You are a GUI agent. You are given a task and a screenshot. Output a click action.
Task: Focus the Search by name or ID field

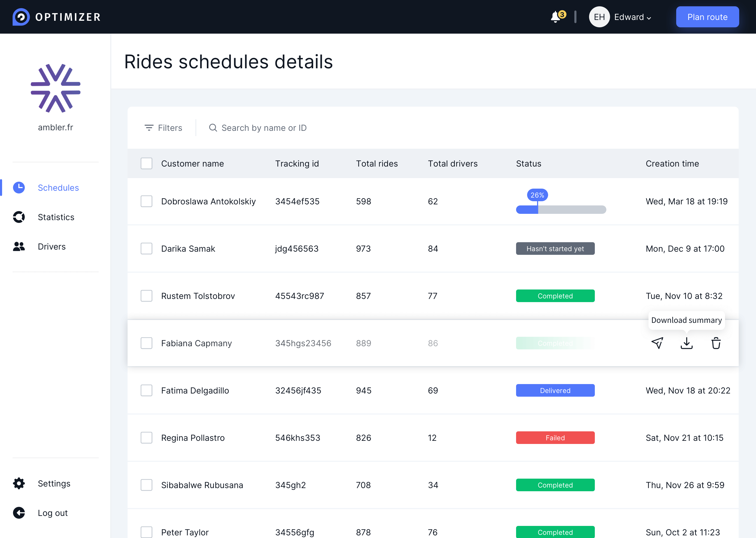264,128
